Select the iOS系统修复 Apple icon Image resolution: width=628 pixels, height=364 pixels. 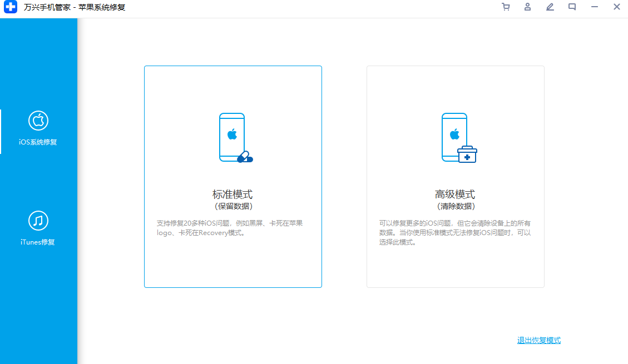(38, 121)
